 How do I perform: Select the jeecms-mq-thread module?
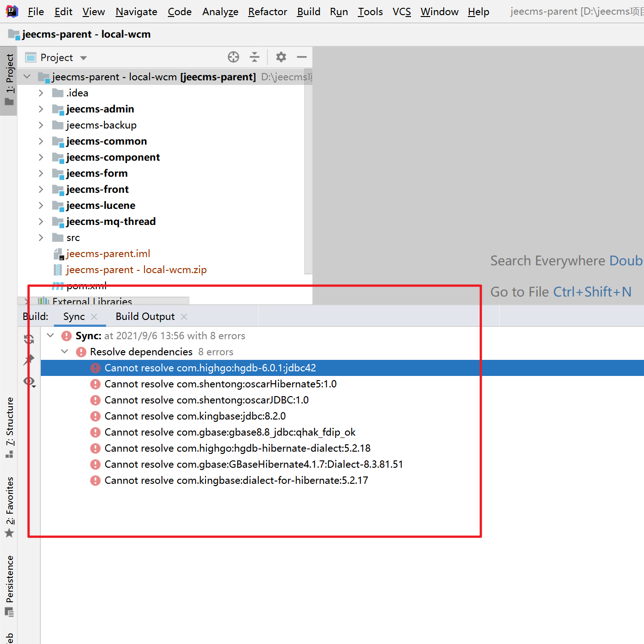click(111, 222)
